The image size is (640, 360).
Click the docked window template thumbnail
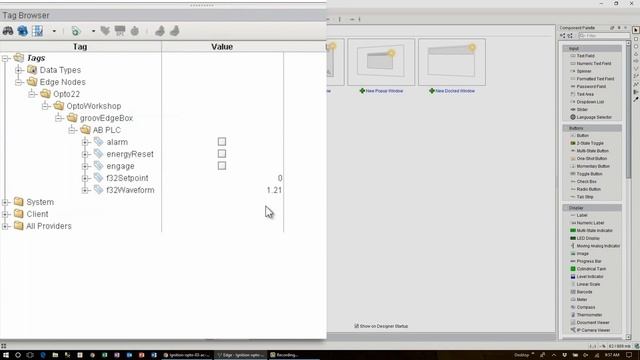pos(452,62)
